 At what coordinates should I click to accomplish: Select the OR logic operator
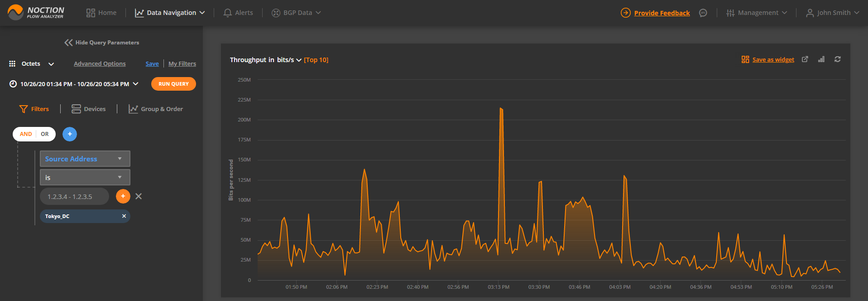point(45,134)
